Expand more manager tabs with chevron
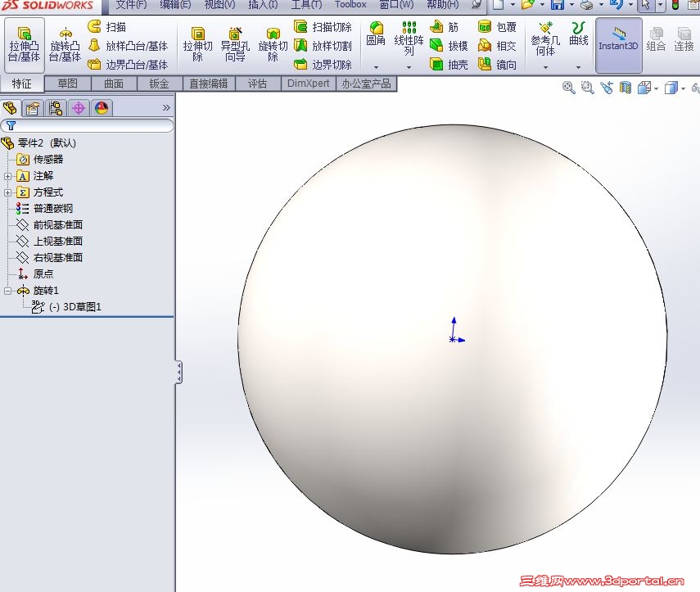Viewport: 700px width, 592px height. pyautogui.click(x=166, y=107)
